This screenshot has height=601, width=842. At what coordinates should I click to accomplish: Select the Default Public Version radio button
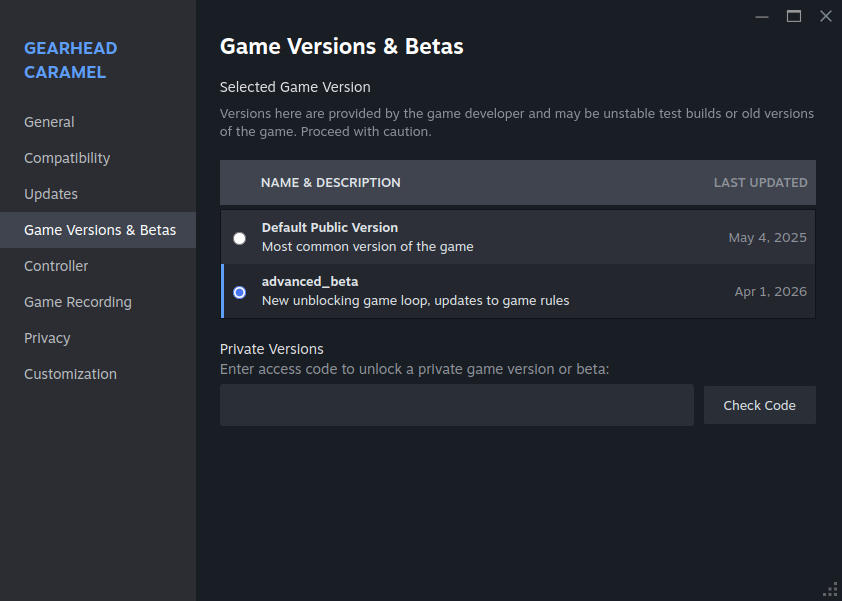coord(239,238)
